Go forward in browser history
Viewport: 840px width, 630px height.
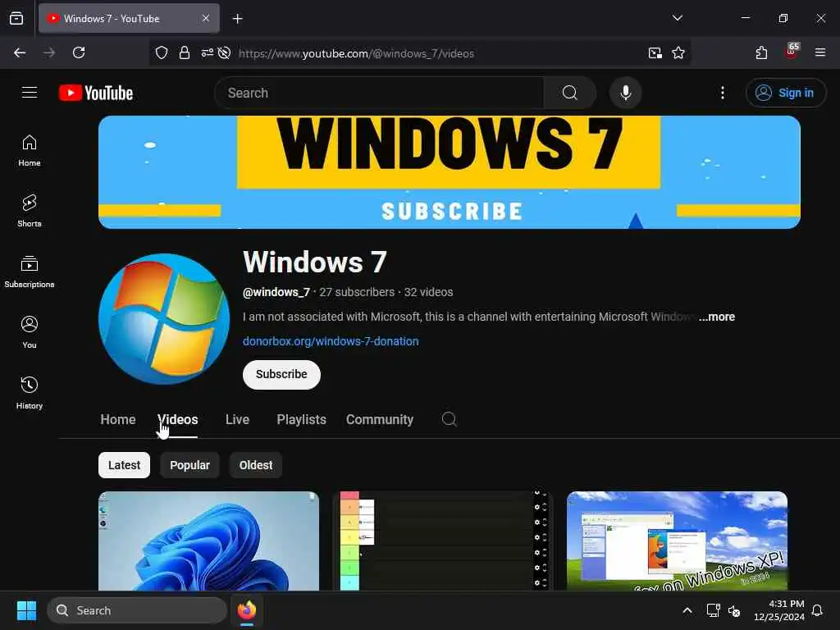[49, 52]
